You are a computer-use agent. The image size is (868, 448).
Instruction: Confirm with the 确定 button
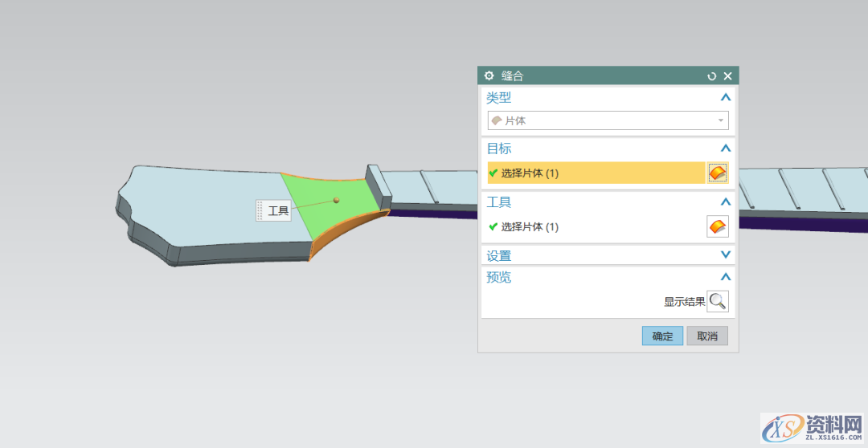point(662,336)
